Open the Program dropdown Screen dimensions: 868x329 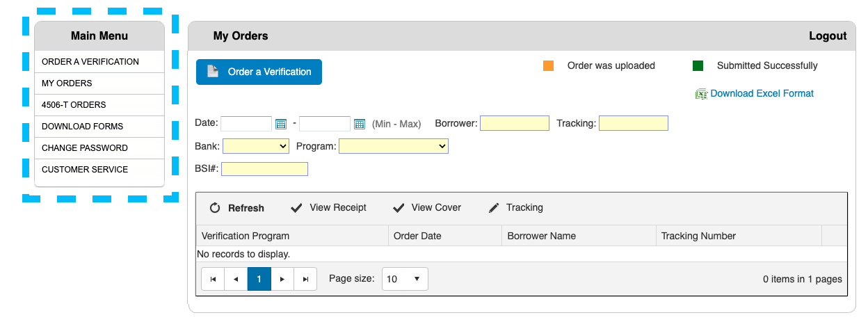coord(394,146)
